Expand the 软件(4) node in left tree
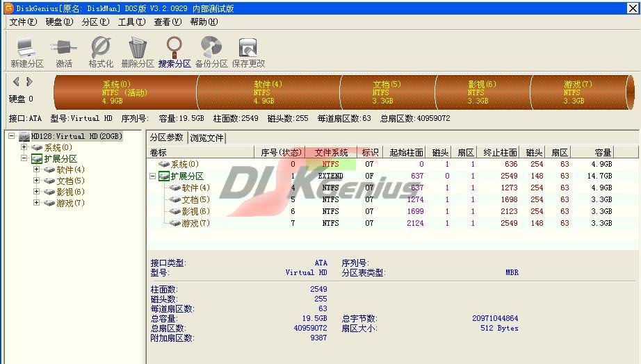This screenshot has width=641, height=364. coord(36,169)
